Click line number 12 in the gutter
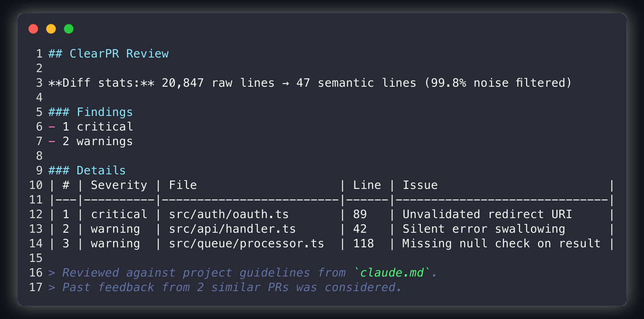Image resolution: width=644 pixels, height=319 pixels. [36, 215]
